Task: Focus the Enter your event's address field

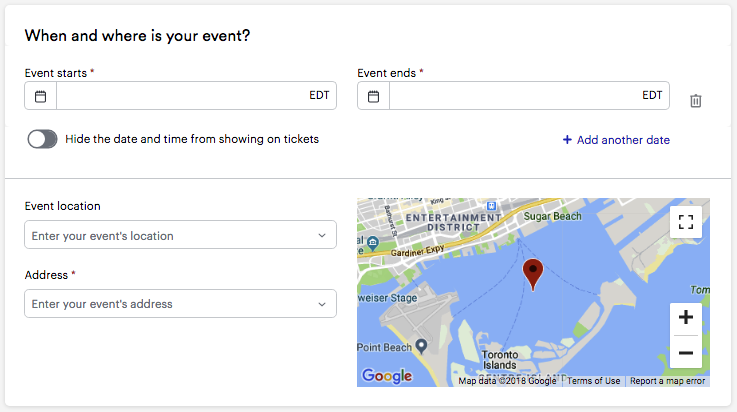Action: click(180, 304)
